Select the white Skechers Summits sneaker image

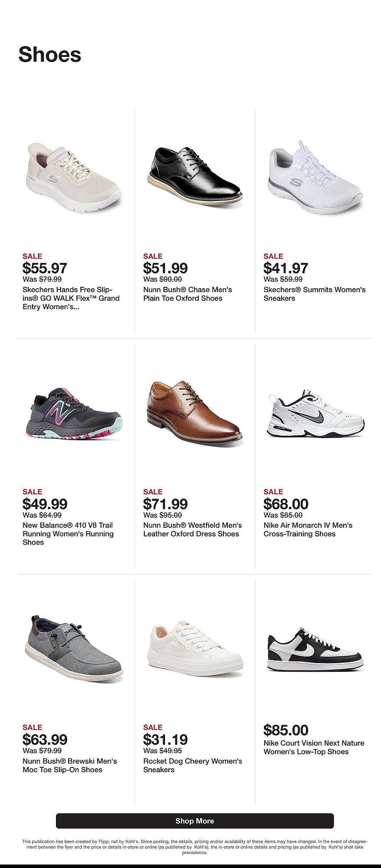point(315,178)
